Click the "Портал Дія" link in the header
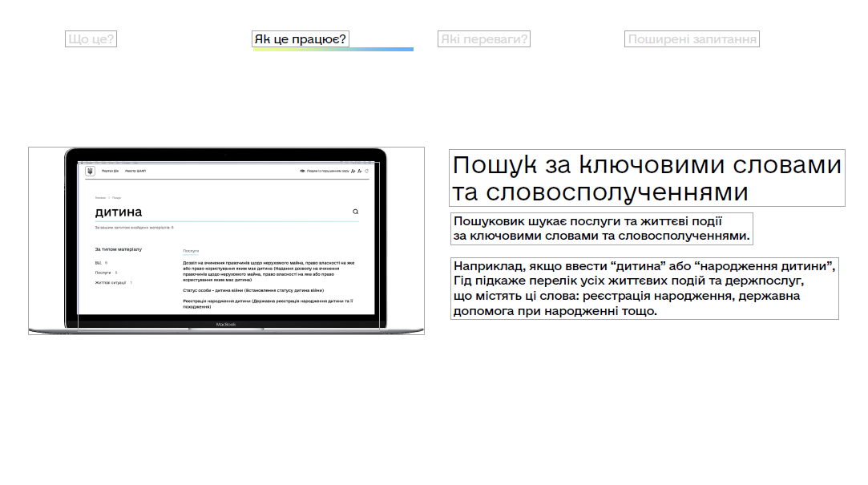The height and width of the screenshot is (485, 868). coord(109,172)
